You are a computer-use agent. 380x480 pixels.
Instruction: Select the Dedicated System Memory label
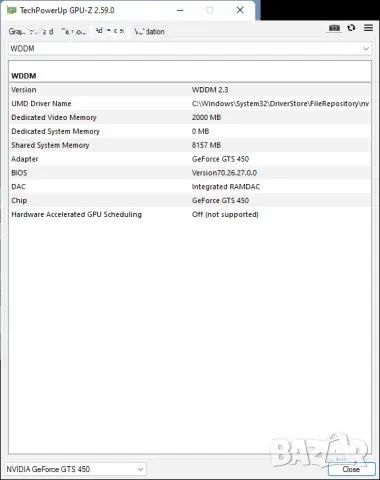click(x=55, y=131)
